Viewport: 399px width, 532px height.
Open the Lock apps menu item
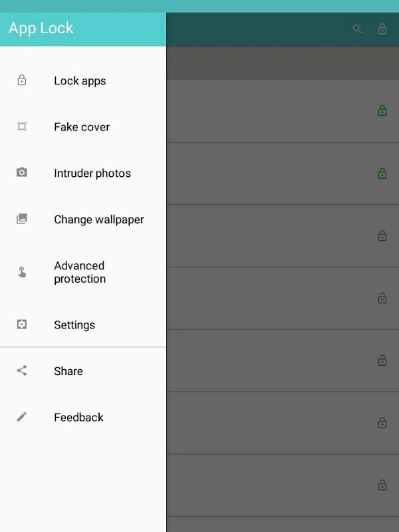click(80, 81)
